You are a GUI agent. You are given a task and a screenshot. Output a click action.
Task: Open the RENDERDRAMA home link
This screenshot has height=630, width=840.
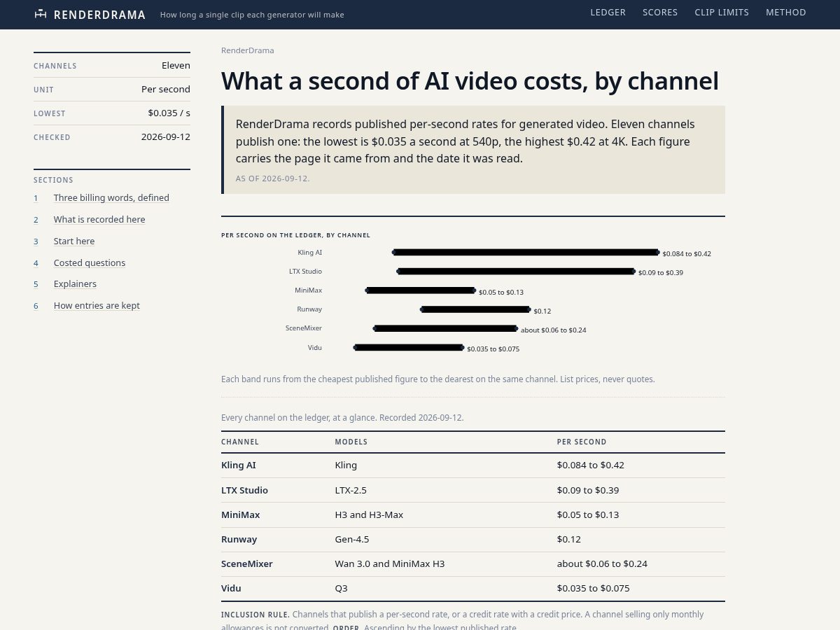click(90, 15)
